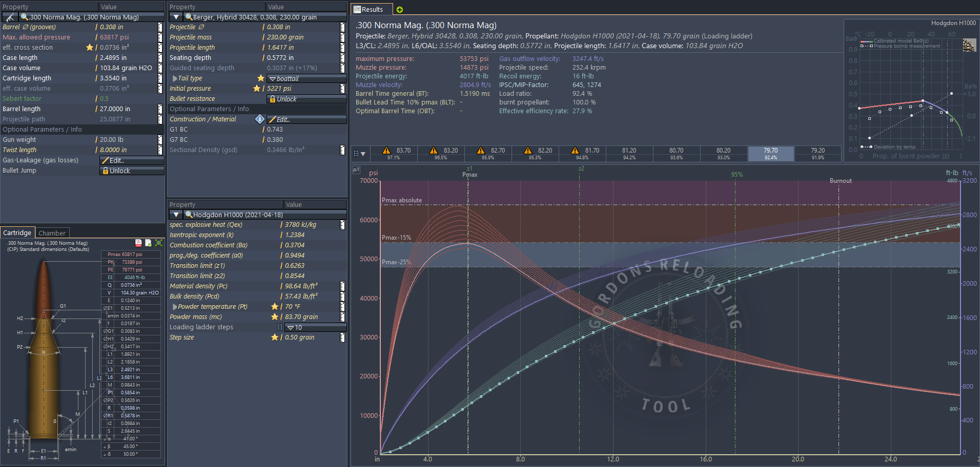Toggle star on Tail type
This screenshot has height=467, width=980.
pos(261,78)
